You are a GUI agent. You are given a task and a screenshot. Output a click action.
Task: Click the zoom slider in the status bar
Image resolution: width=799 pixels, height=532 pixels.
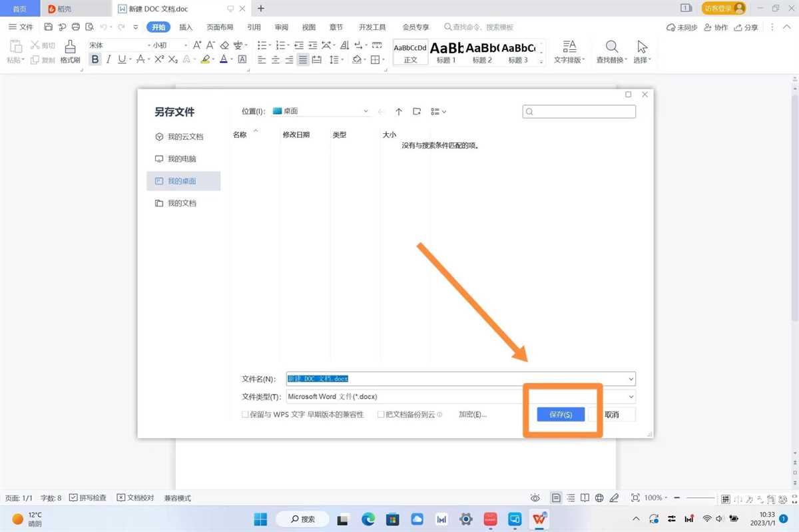click(700, 498)
